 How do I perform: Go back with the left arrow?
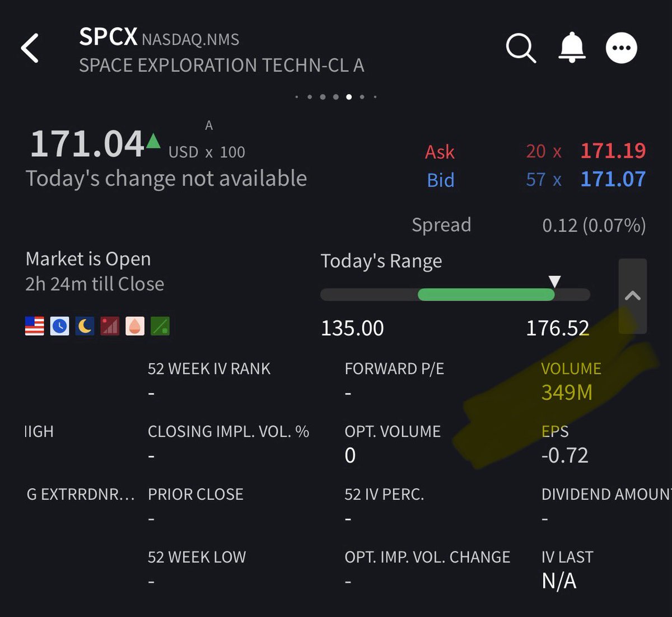[x=30, y=48]
